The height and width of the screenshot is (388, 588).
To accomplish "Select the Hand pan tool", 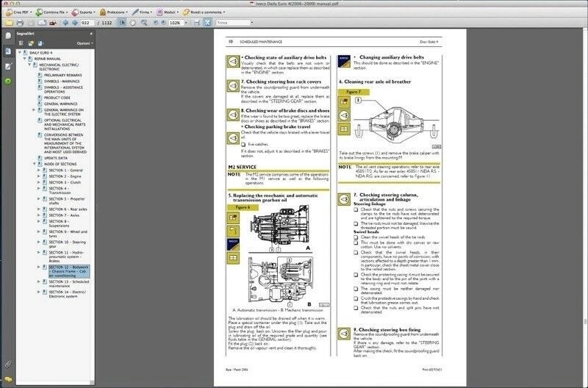I will (x=133, y=23).
